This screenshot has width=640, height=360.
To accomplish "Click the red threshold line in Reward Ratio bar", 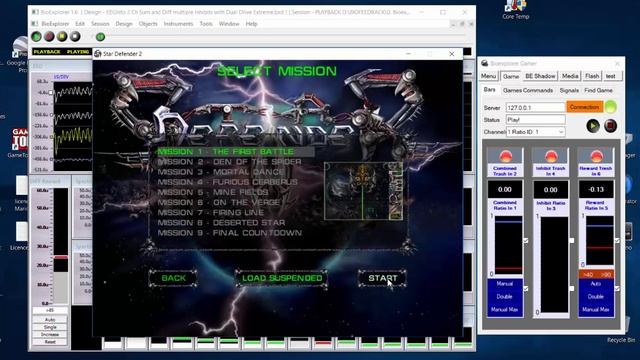I will click(x=600, y=248).
